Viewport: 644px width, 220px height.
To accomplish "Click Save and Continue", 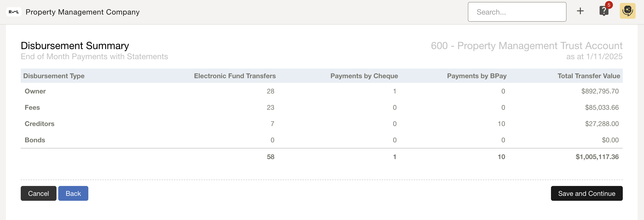I will tap(587, 193).
